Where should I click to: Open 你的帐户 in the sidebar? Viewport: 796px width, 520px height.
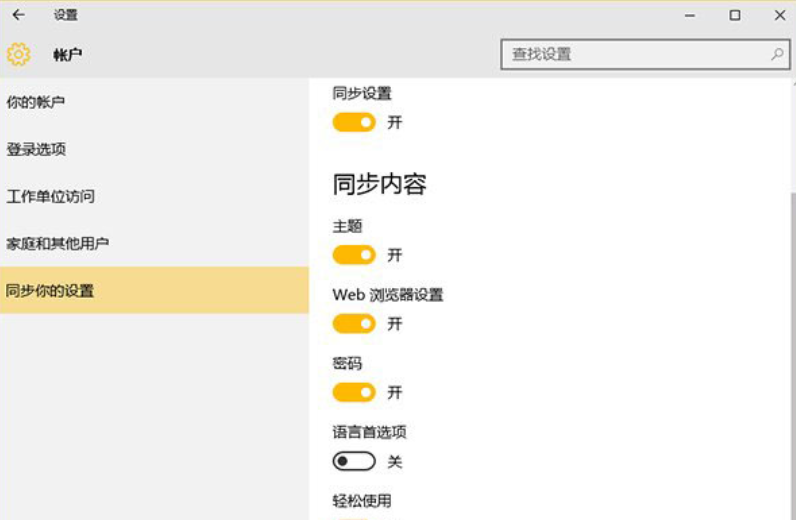[36, 102]
